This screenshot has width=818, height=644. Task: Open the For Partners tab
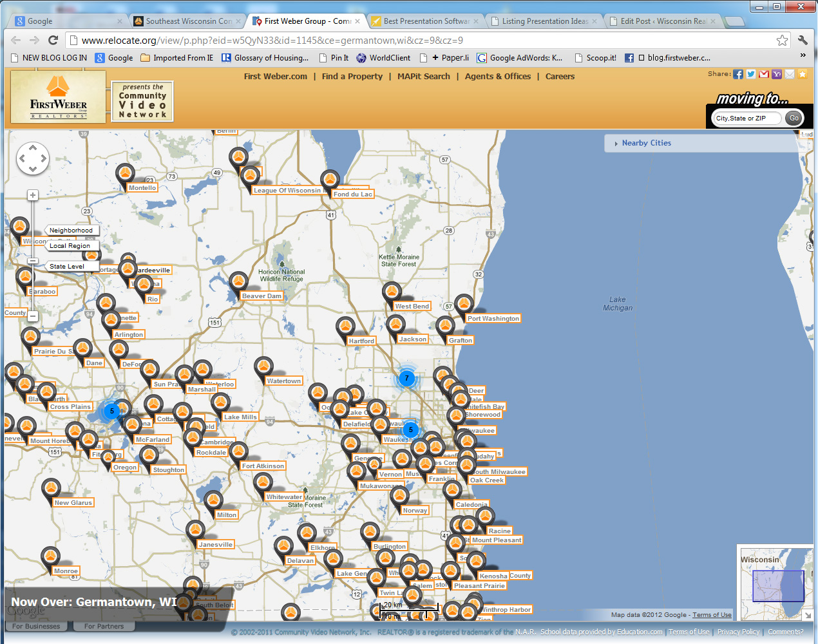coord(104,626)
